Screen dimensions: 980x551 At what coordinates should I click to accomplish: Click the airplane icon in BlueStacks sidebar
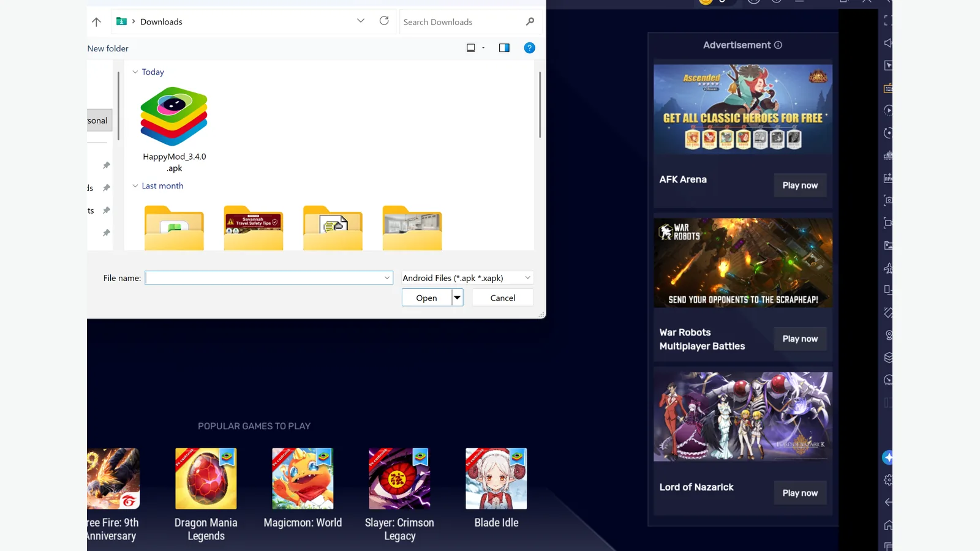(x=888, y=268)
